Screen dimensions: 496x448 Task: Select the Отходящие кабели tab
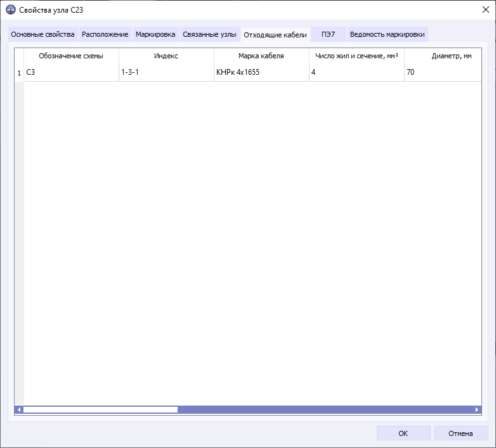pyautogui.click(x=275, y=34)
